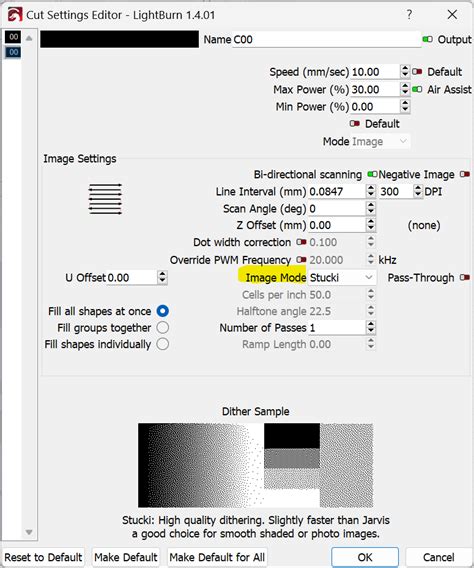Click the Dither Sample preview image
This screenshot has width=474, height=568.
[x=255, y=465]
